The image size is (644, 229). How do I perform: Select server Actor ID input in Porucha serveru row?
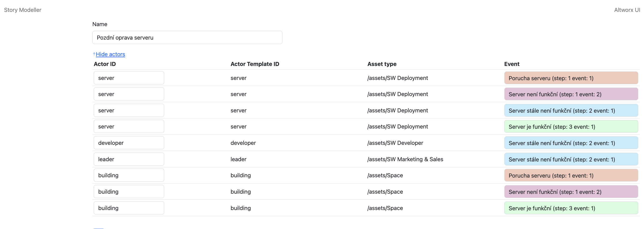pos(129,78)
